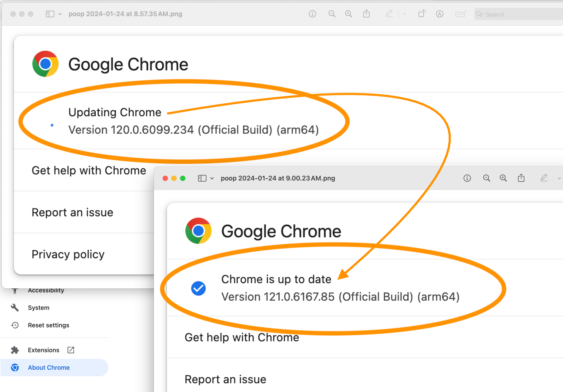Select About Chrome in settings sidebar

pos(49,367)
